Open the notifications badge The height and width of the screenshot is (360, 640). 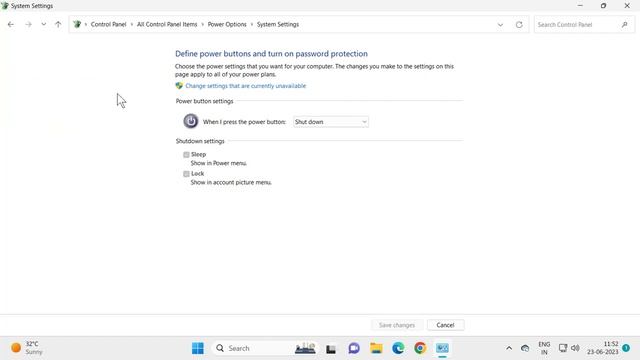tap(626, 348)
